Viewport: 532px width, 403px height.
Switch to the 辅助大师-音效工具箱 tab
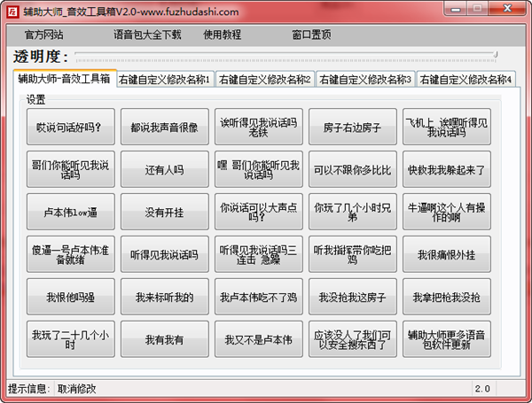(x=65, y=78)
